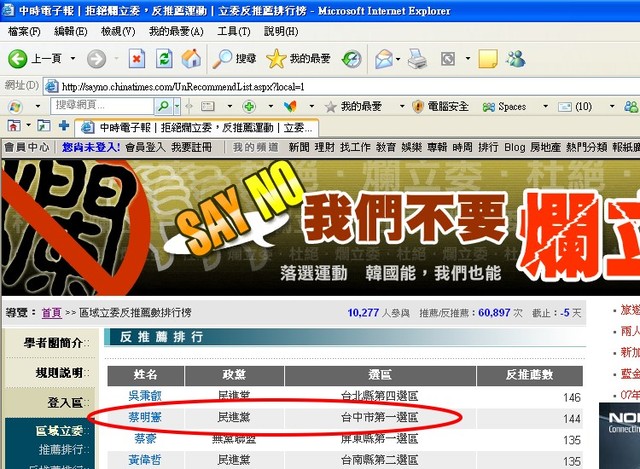Open the 我的最愛(A) menu
The height and width of the screenshot is (469, 640).
[176, 31]
